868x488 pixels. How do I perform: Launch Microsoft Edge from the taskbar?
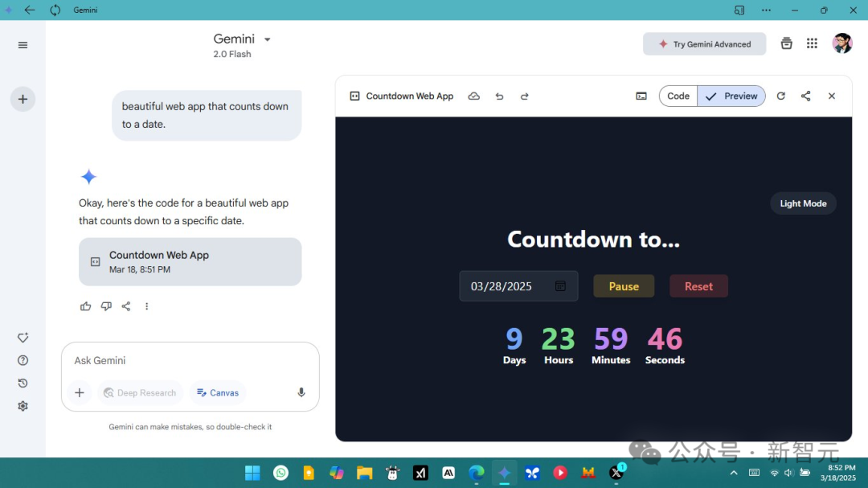pos(476,473)
